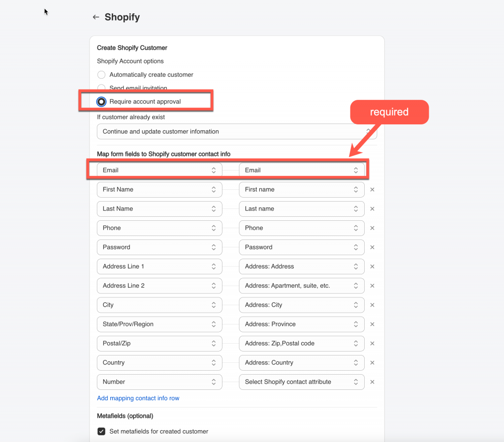Open the 'If customer already exist' dropdown

pos(237,132)
